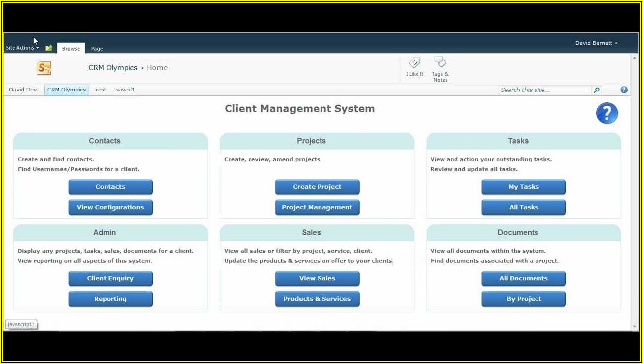Click the scrollbar down arrow

(x=634, y=326)
